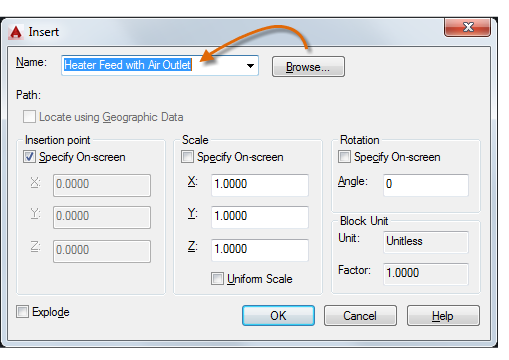
Task: Click the Block Unit field showing Unitless
Action: pyautogui.click(x=426, y=242)
